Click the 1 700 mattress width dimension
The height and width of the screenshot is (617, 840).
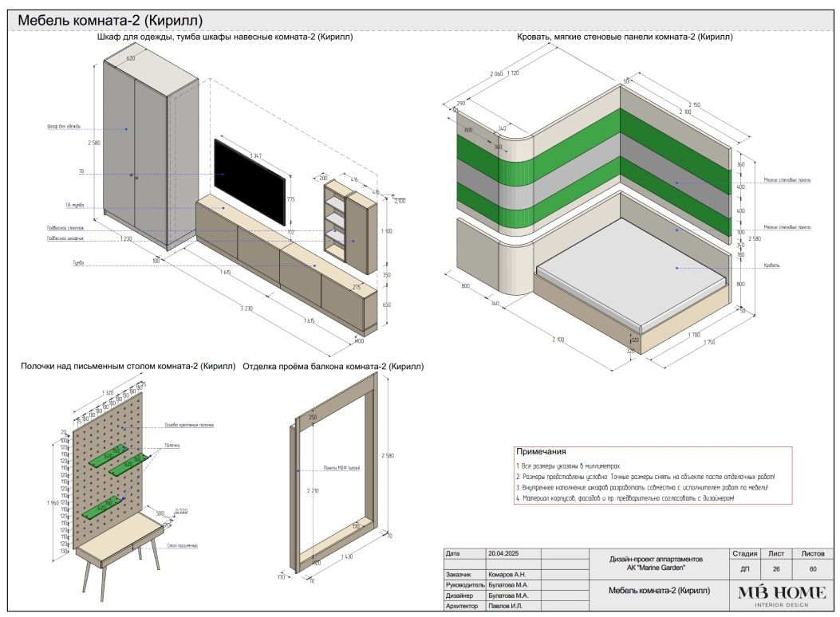click(694, 335)
